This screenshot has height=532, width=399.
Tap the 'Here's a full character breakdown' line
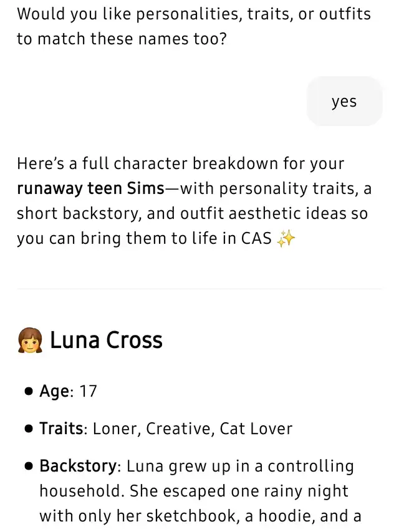181,164
